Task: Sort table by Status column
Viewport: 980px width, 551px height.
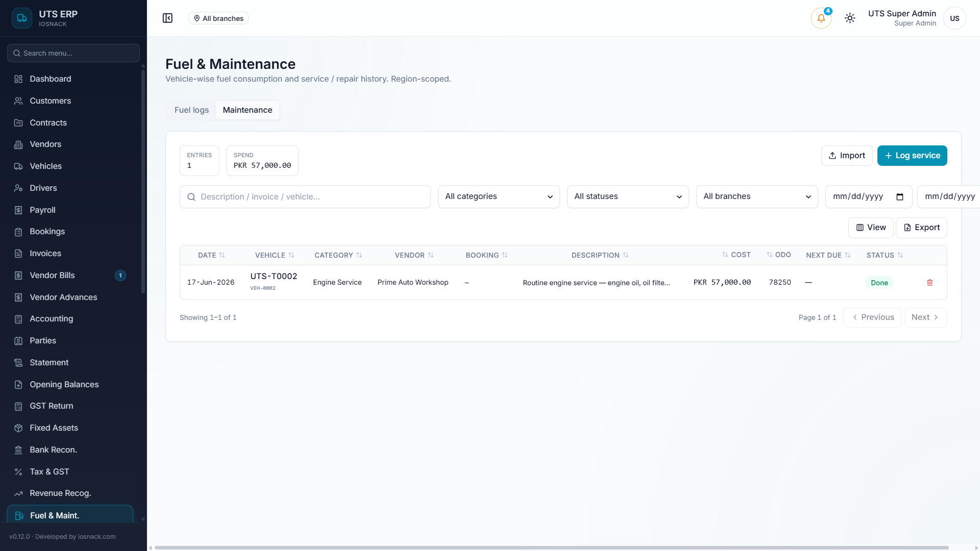Action: [x=885, y=255]
